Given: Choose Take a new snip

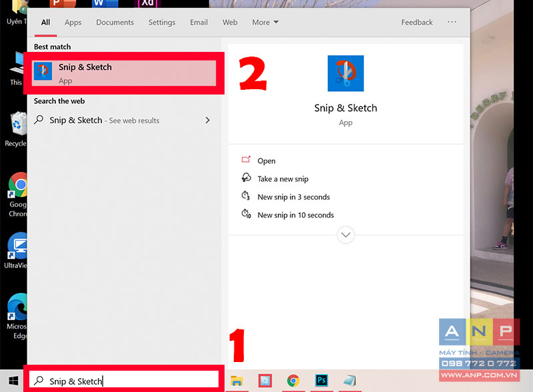Looking at the screenshot, I should tap(282, 178).
